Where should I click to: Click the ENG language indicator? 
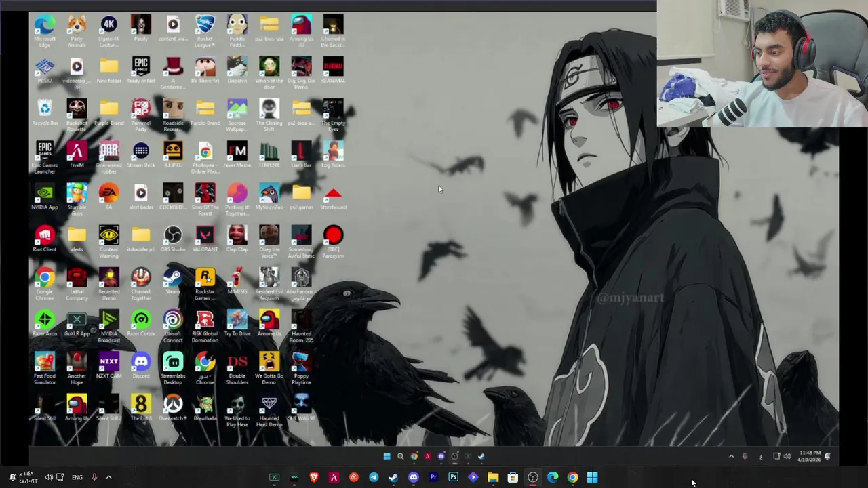pyautogui.click(x=77, y=477)
